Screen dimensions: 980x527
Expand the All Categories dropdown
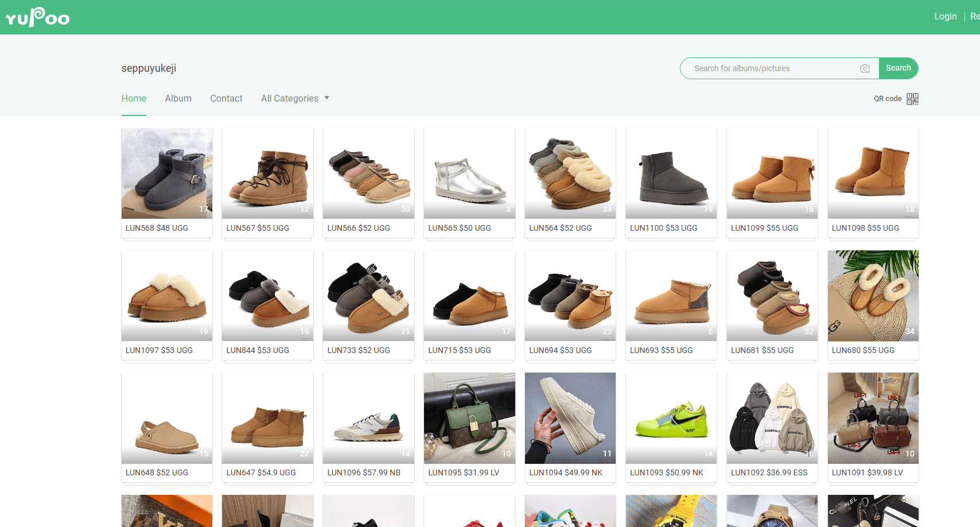(295, 98)
